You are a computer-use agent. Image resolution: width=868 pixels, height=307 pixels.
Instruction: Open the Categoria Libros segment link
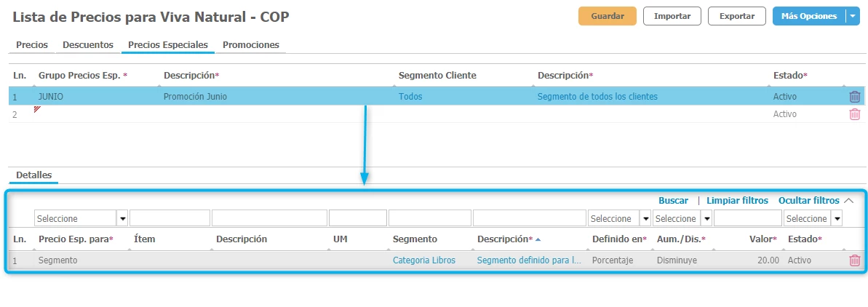tap(424, 260)
